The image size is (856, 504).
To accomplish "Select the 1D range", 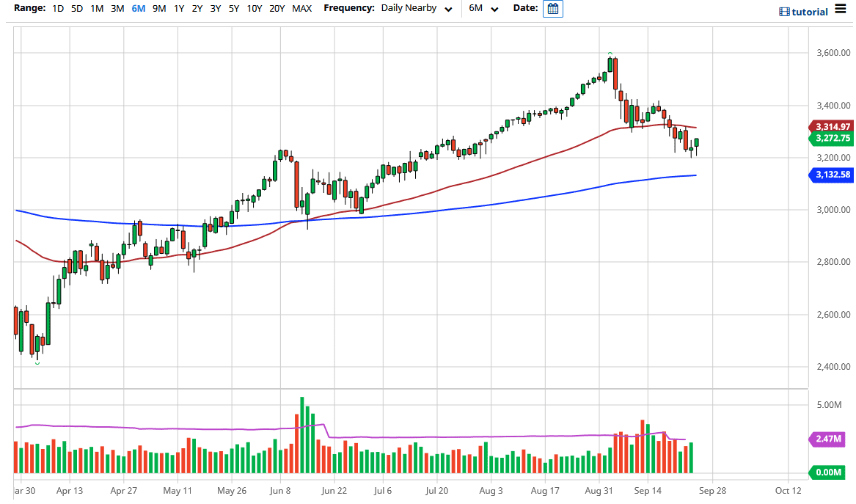I will (57, 10).
